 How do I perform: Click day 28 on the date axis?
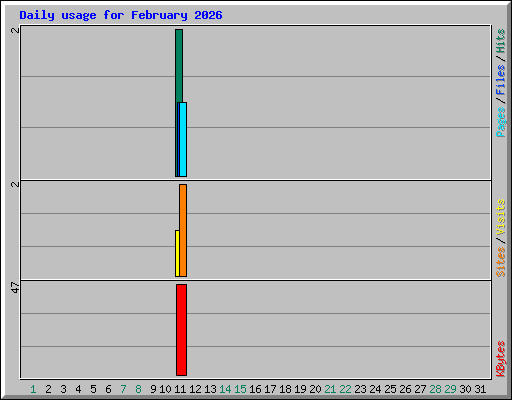point(435,389)
